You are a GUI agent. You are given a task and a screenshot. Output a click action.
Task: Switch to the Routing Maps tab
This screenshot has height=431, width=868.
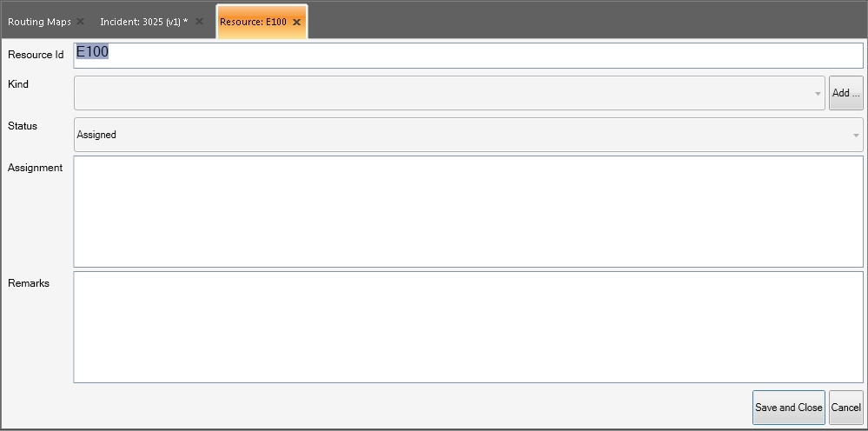coord(39,22)
